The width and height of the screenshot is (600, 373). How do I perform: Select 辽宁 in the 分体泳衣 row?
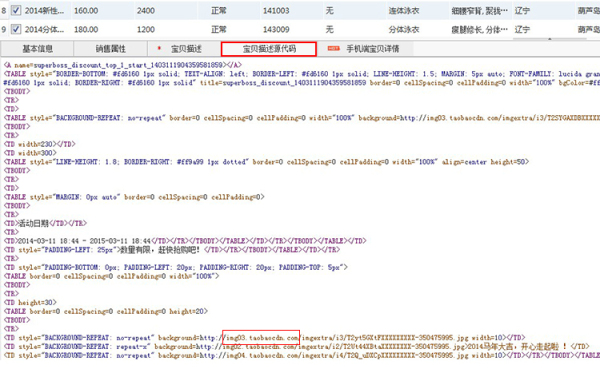(522, 29)
